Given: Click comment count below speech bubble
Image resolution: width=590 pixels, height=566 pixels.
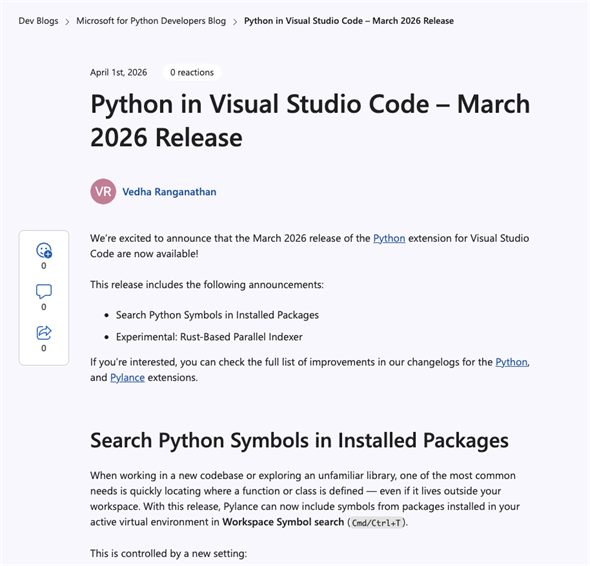Looking at the screenshot, I should (44, 307).
